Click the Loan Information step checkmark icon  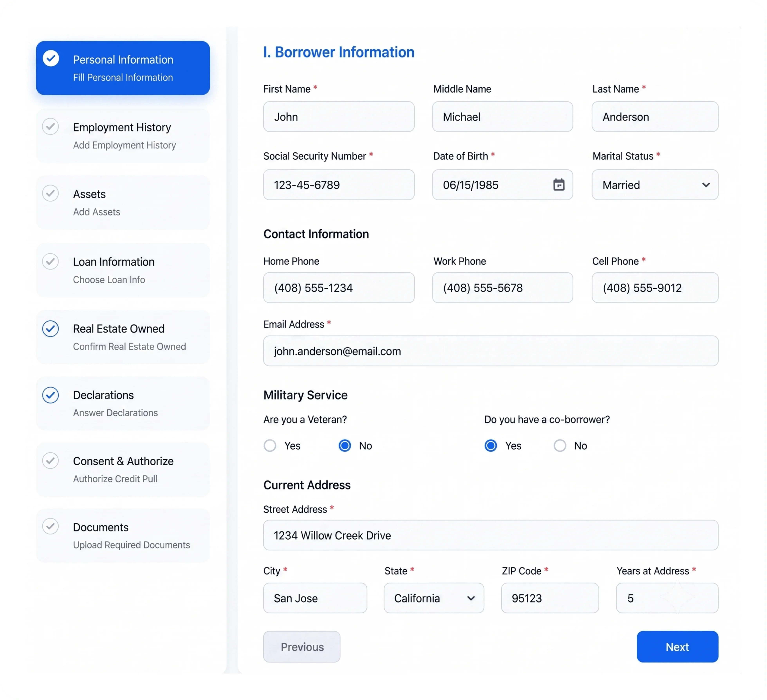tap(50, 261)
